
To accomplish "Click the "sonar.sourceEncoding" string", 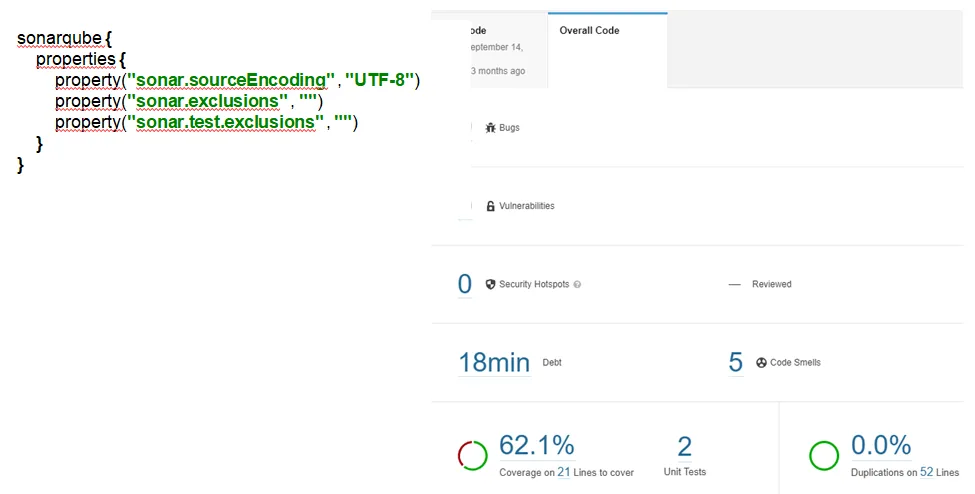I will pos(231,80).
